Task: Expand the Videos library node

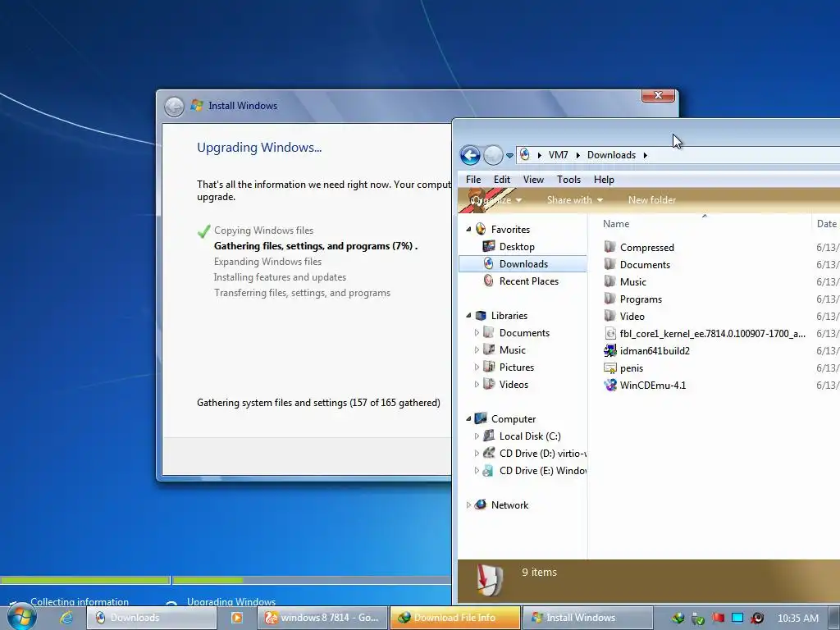Action: click(x=477, y=384)
